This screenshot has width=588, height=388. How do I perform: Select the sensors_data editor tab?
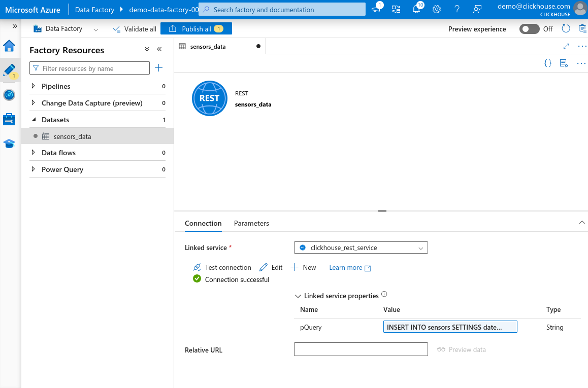208,46
